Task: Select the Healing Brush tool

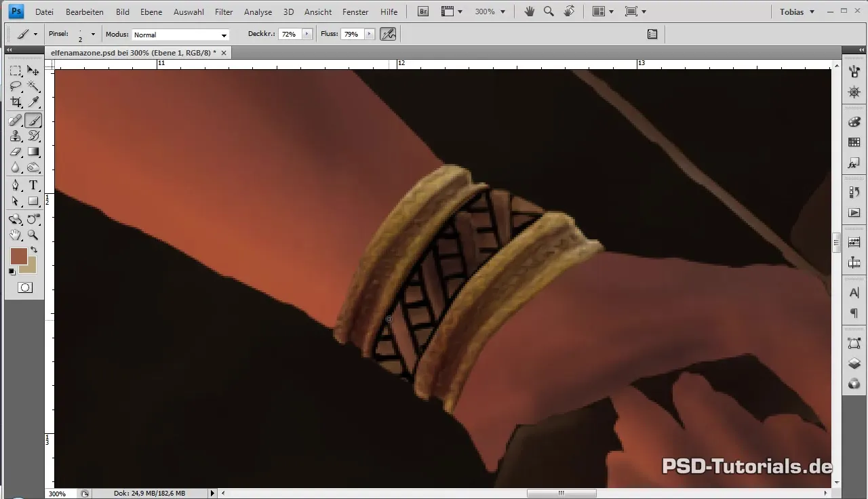Action: (x=16, y=121)
